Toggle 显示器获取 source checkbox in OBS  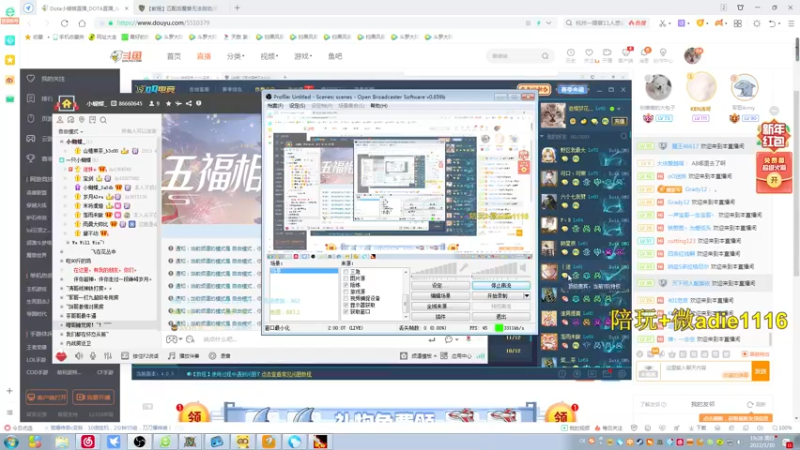[346, 305]
